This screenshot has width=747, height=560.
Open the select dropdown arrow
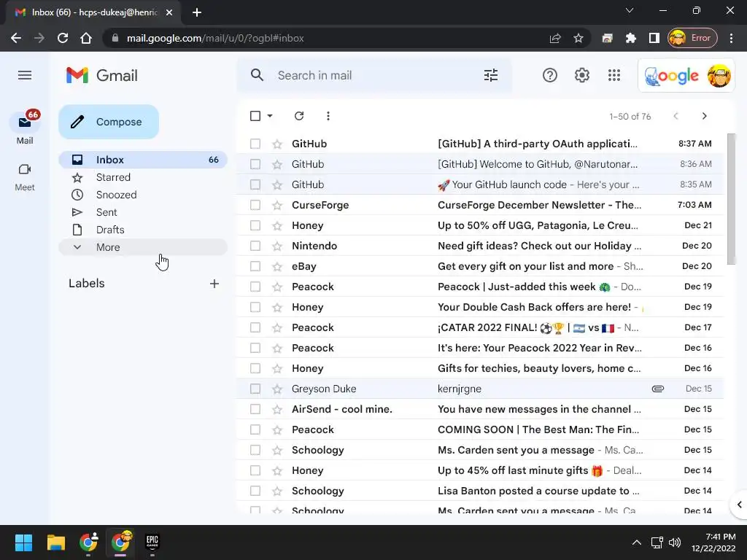270,116
